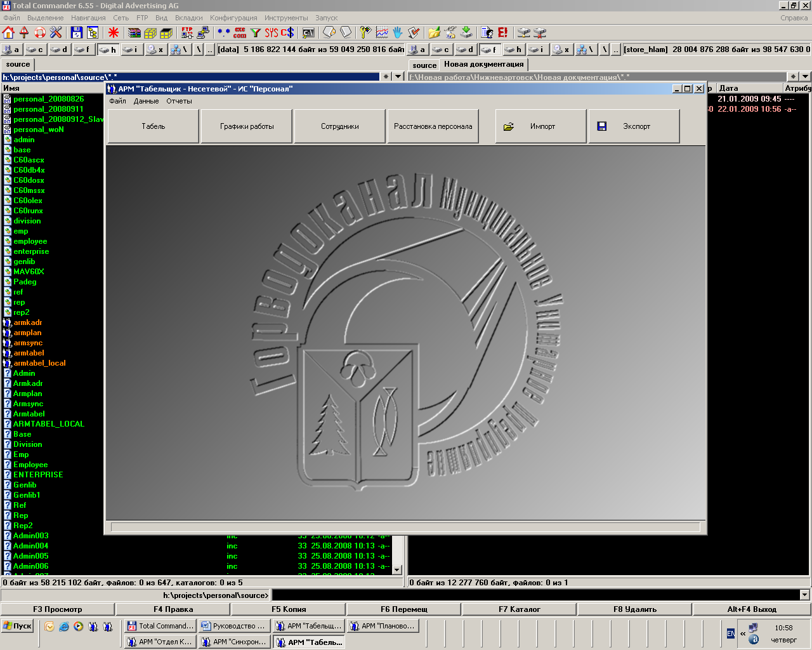Select folder MAV60X in left panel

(x=29, y=272)
